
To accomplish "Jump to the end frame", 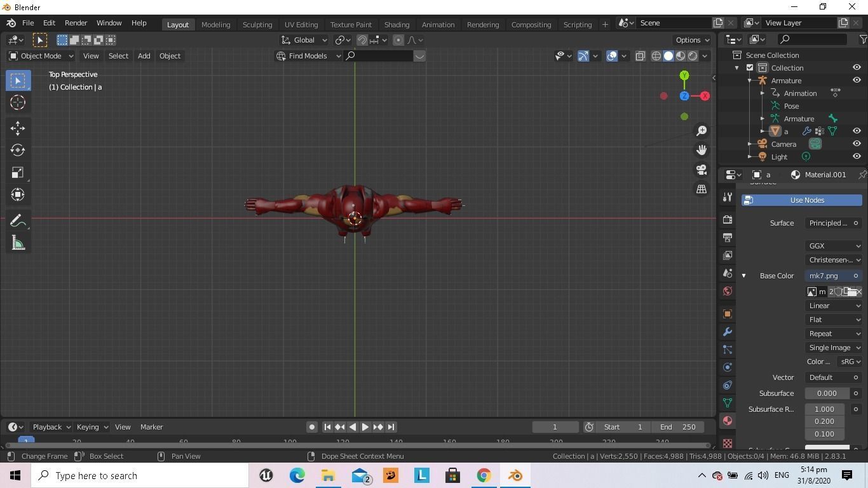I will (391, 427).
